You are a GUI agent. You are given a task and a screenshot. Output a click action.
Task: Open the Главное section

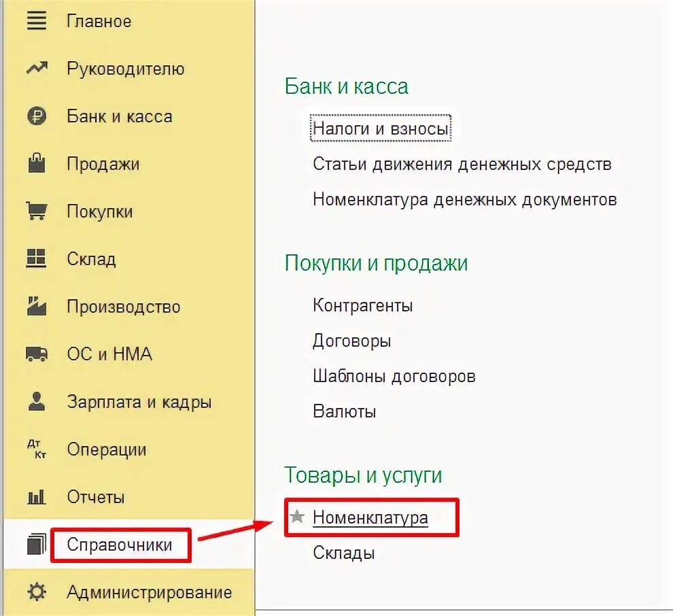coord(99,21)
